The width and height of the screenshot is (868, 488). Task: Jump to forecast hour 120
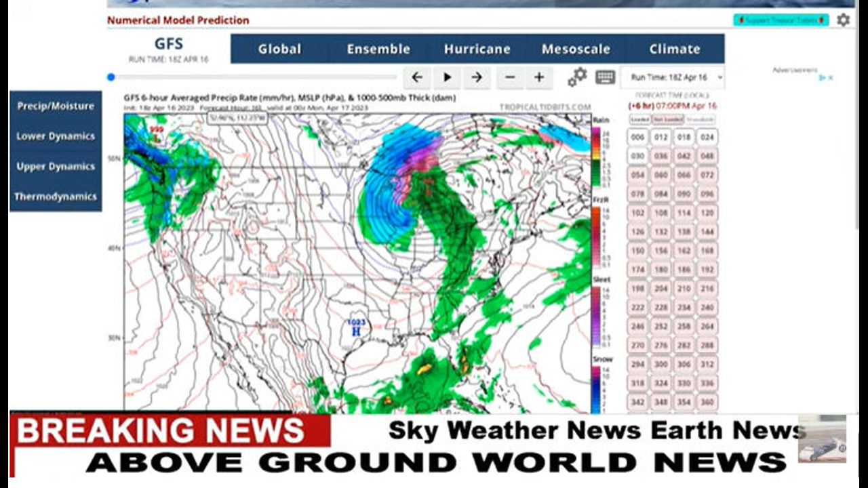(707, 213)
